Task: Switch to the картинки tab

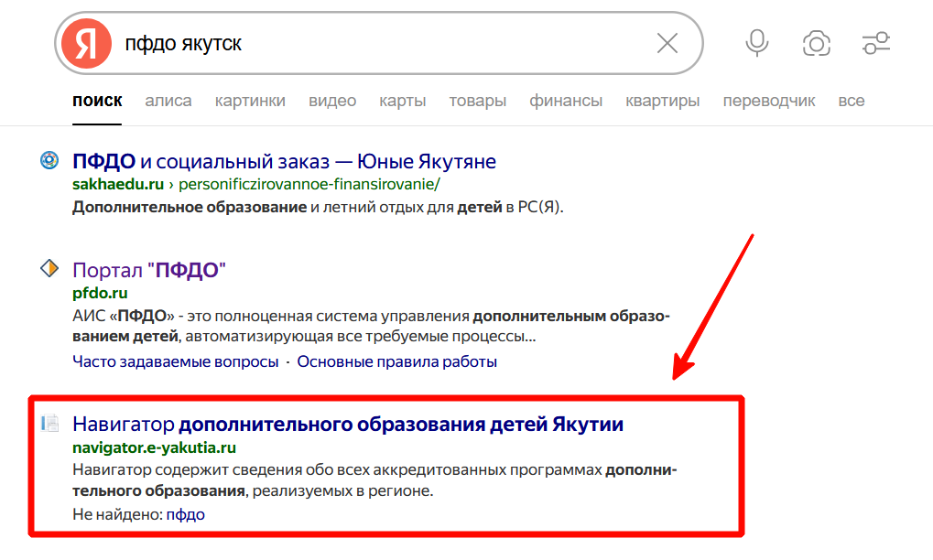Action: click(250, 101)
